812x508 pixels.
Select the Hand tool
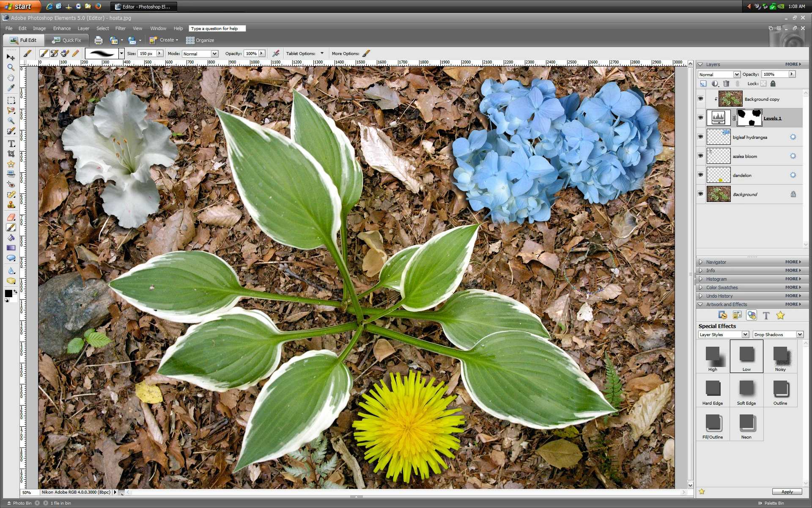pos(11,78)
